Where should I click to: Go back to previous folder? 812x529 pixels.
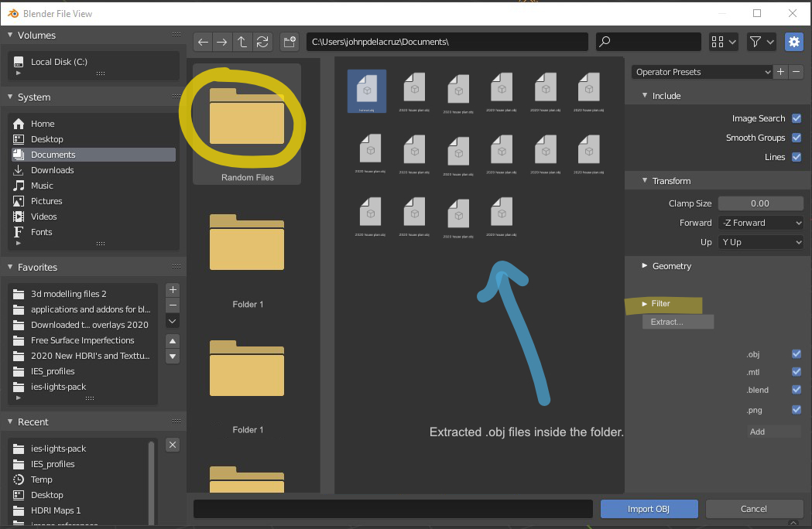(x=203, y=42)
